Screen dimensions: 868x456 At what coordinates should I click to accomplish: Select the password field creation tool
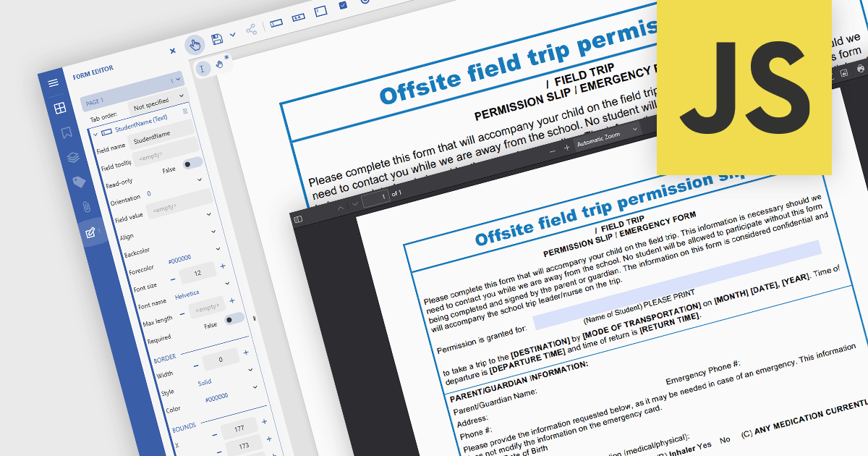[299, 18]
